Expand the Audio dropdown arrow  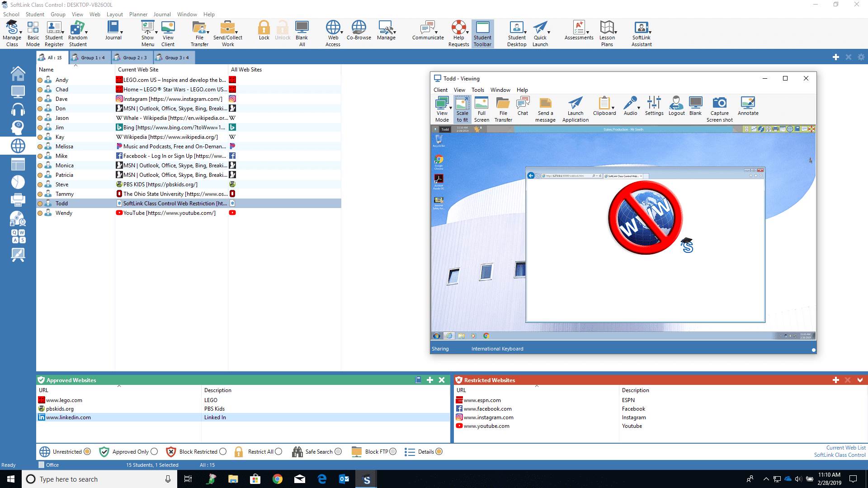coord(639,108)
